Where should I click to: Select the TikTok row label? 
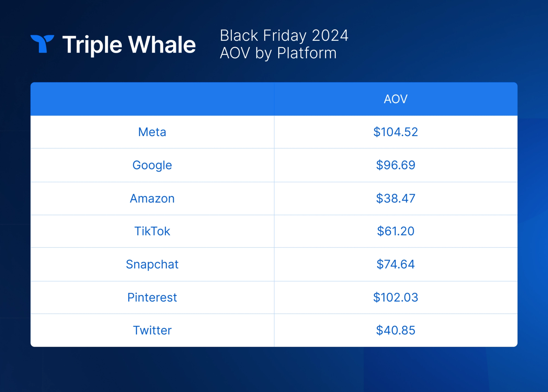click(152, 231)
